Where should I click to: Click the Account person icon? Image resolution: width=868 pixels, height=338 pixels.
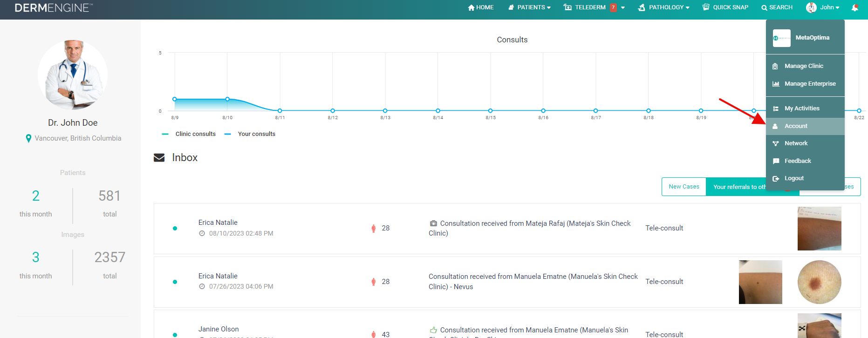click(775, 126)
